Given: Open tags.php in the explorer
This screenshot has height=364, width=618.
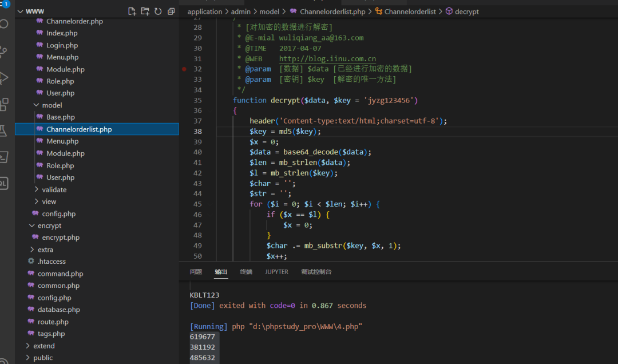Looking at the screenshot, I should click(x=51, y=333).
